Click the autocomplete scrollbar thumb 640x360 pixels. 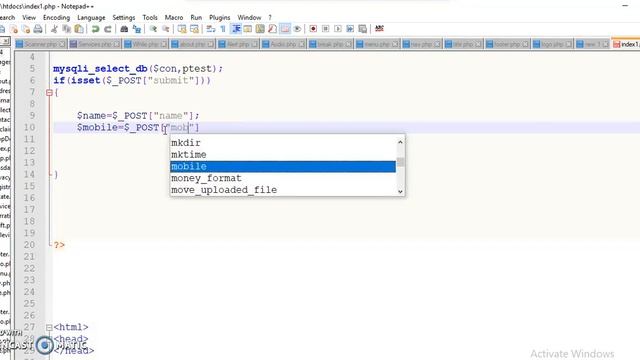[400, 162]
